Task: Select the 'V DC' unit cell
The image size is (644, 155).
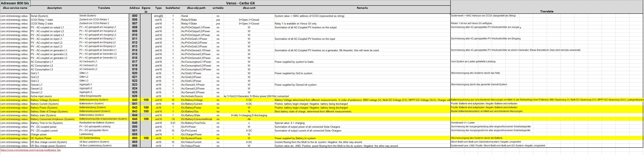Action: click(249, 100)
